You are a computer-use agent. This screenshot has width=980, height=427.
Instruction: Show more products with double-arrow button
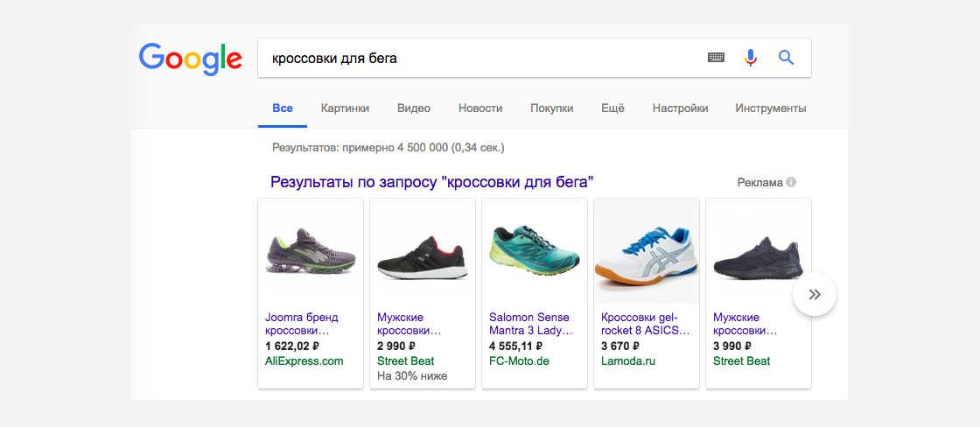pyautogui.click(x=814, y=294)
